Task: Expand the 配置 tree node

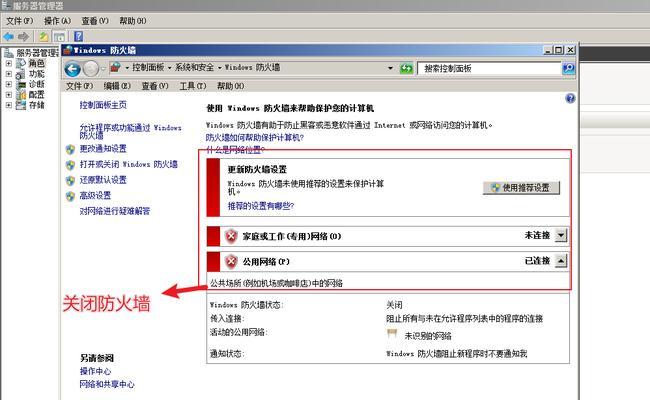Action: (8, 95)
